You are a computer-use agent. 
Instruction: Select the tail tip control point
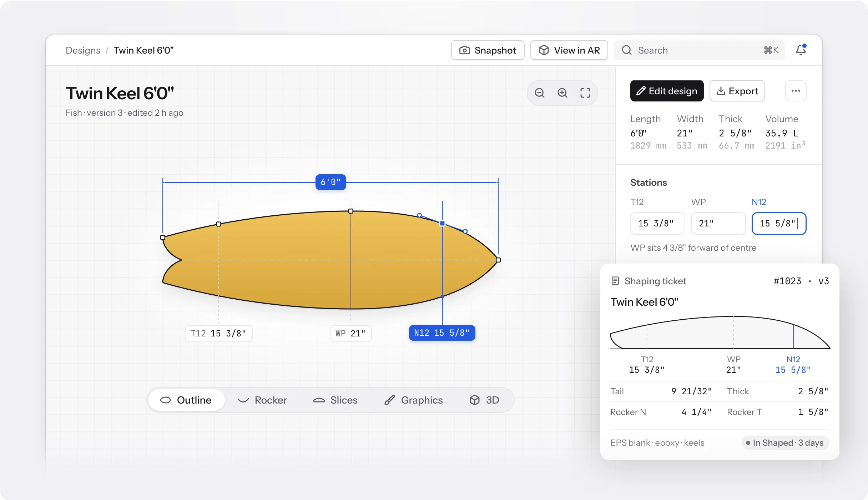tap(163, 237)
